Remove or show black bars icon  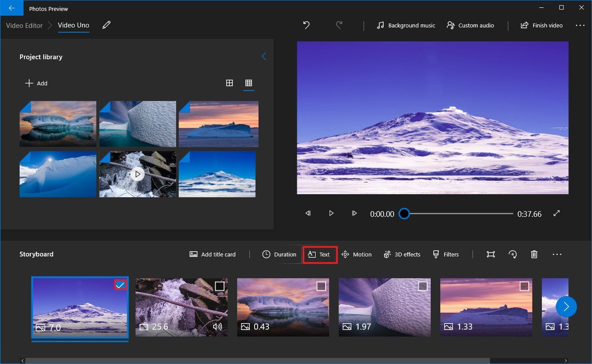tap(491, 254)
